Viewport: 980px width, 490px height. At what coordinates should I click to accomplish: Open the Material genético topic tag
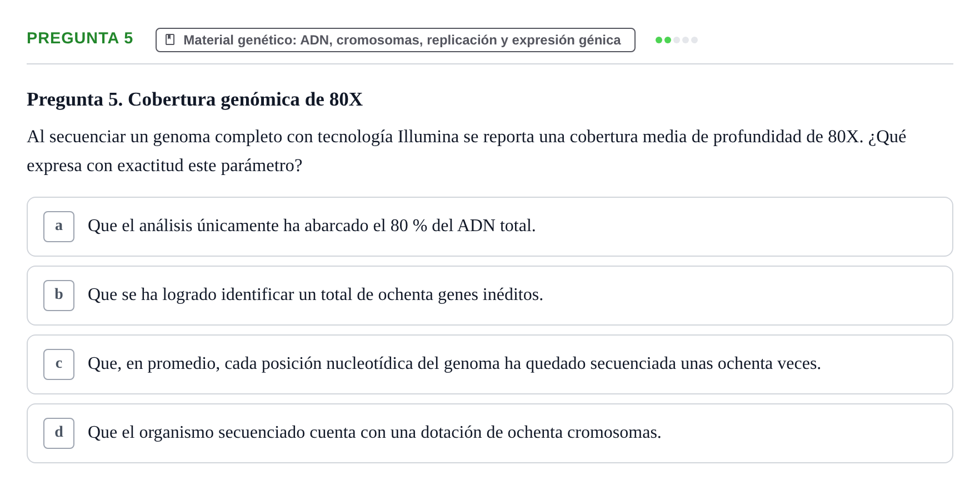click(x=396, y=40)
